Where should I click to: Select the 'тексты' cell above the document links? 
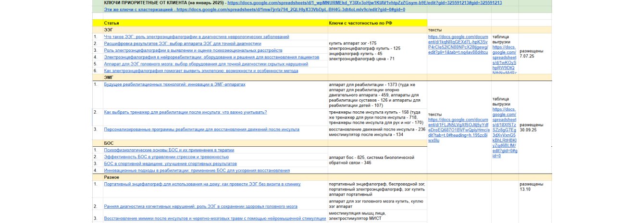click(x=459, y=30)
